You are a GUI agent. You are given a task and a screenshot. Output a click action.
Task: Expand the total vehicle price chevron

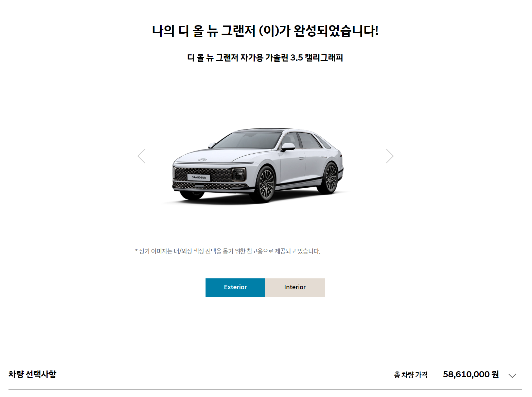[x=512, y=376]
